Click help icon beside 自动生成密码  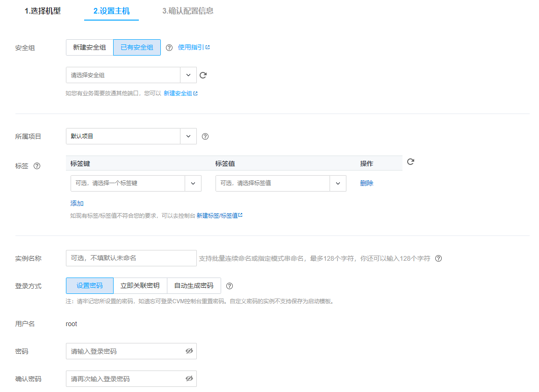point(229,286)
